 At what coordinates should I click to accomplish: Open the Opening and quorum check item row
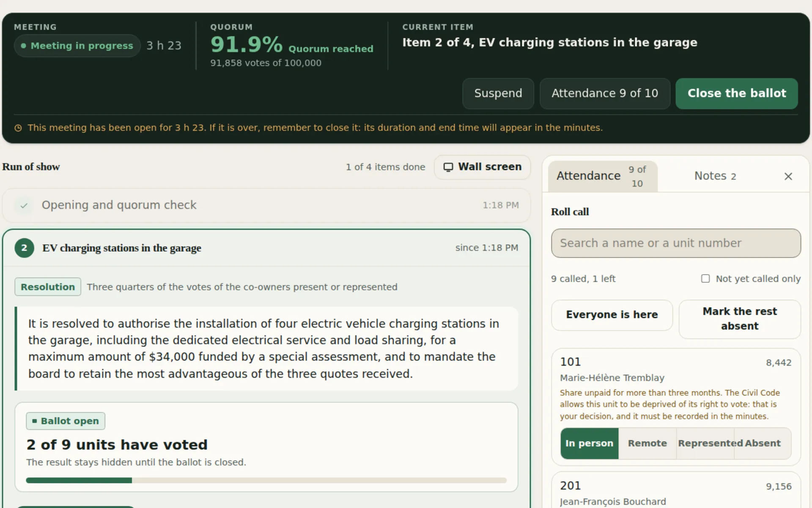pyautogui.click(x=266, y=205)
